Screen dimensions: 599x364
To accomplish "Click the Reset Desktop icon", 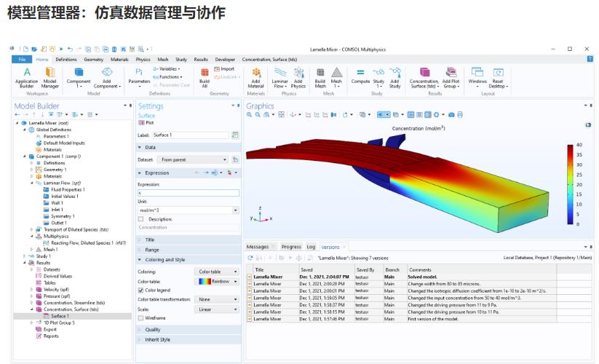I will pos(498,73).
